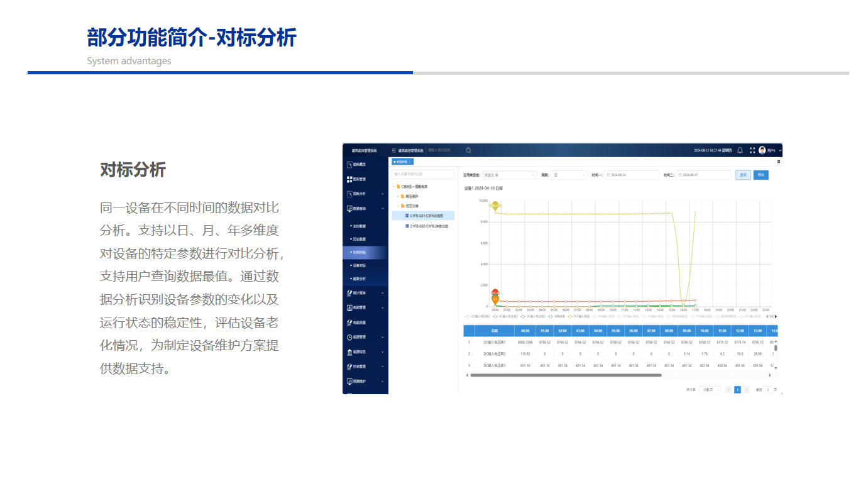The height and width of the screenshot is (486, 868).
Task: Collapse sidebar using the hamburger menu icon
Action: pos(394,150)
